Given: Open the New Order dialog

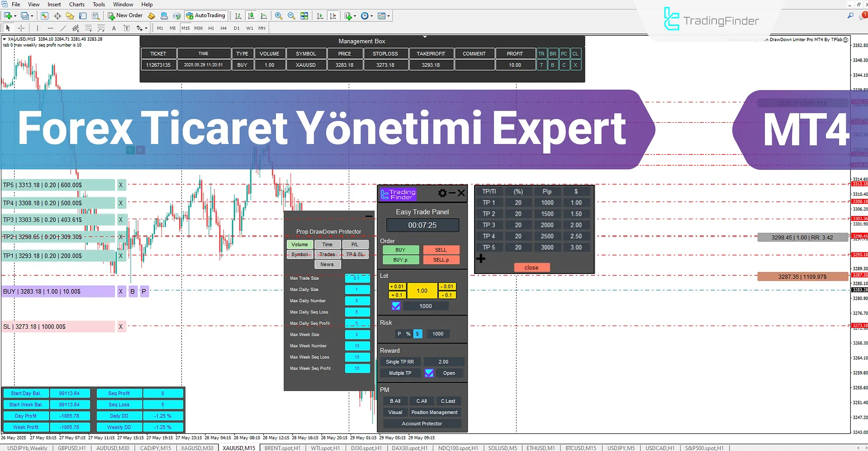Looking at the screenshot, I should pos(125,15).
